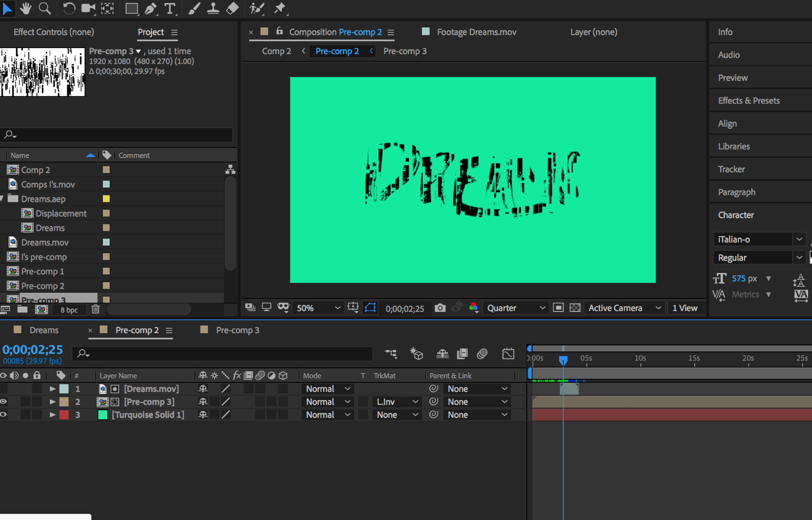Open the Layer (none) viewer tab
Viewport: 812px width, 520px height.
594,32
